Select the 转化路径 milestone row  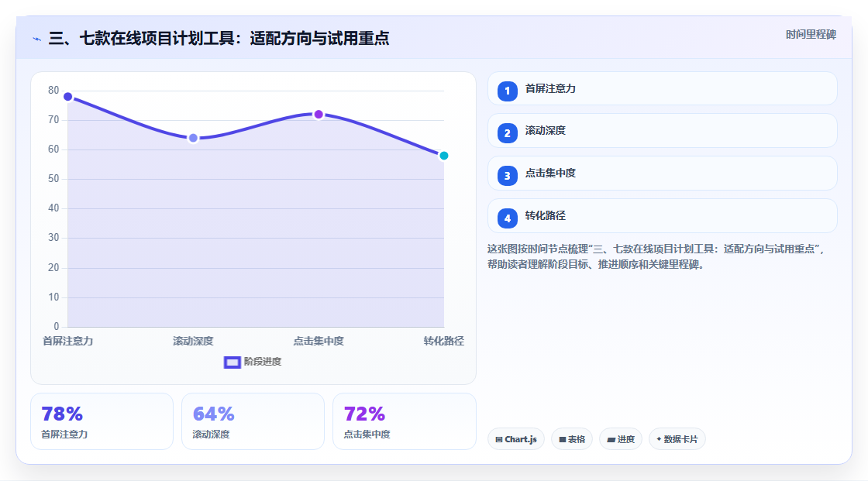pyautogui.click(x=662, y=216)
